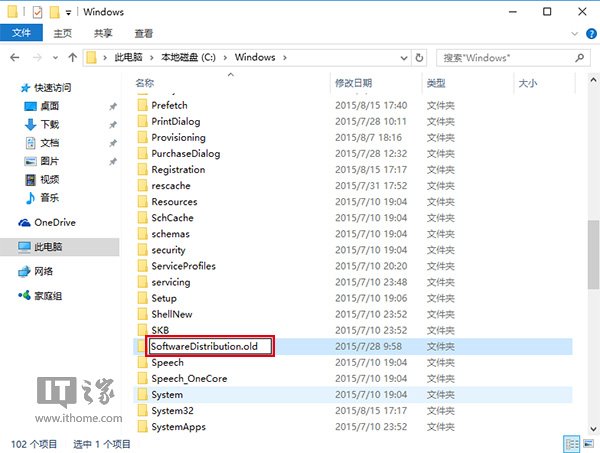Click the properties checkmark in quick access toolbar

click(36, 12)
